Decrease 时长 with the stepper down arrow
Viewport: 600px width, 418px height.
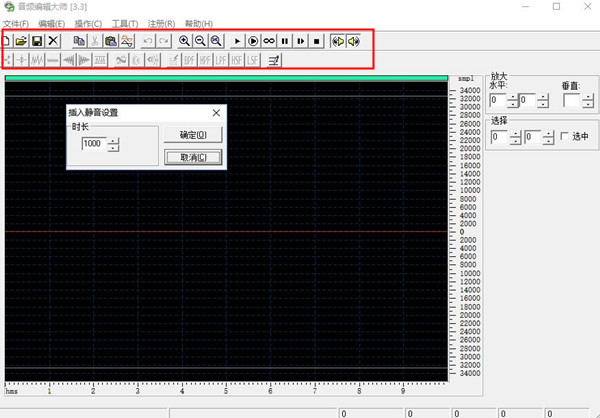click(x=113, y=148)
